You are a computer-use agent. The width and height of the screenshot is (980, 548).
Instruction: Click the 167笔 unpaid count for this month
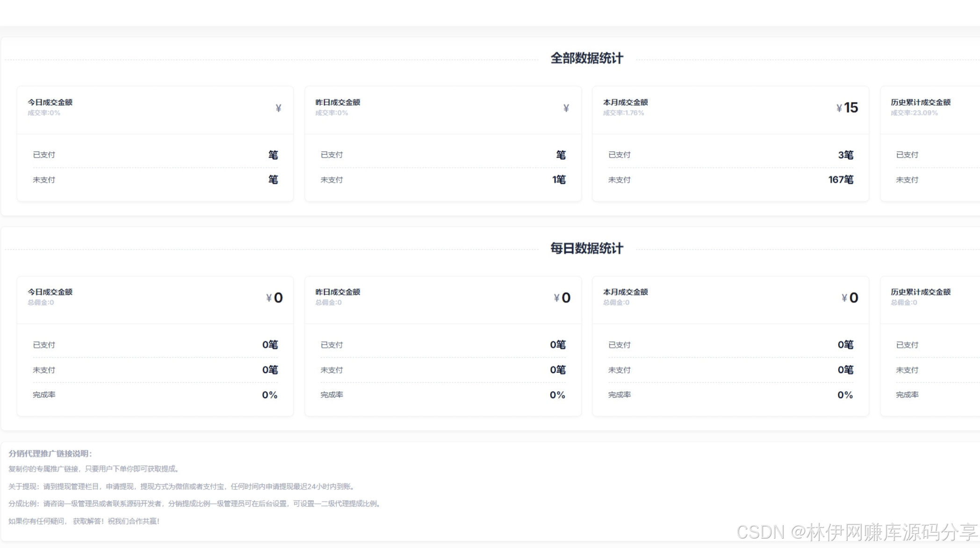click(x=840, y=180)
